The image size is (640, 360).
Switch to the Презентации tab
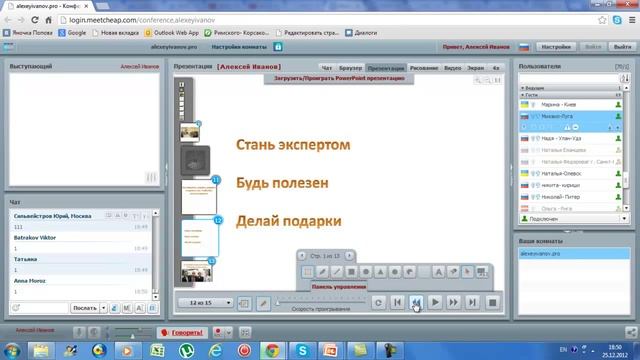coord(386,68)
